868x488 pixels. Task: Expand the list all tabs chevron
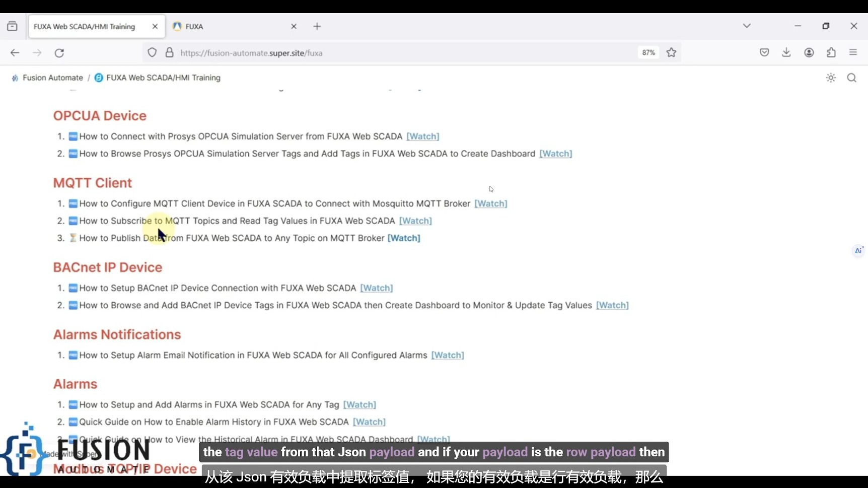click(x=747, y=26)
